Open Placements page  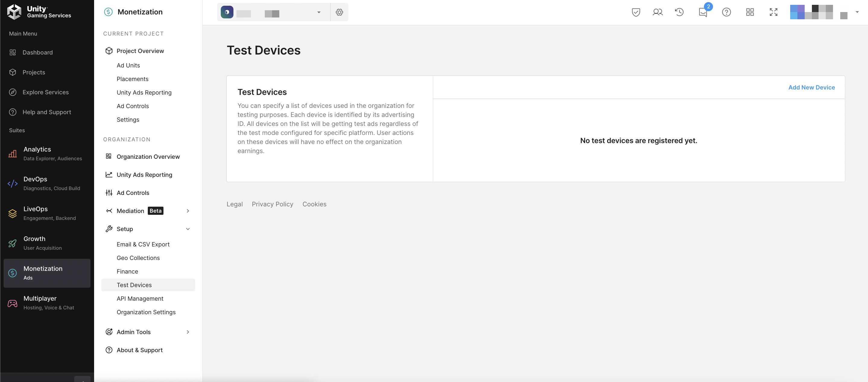[x=132, y=79]
